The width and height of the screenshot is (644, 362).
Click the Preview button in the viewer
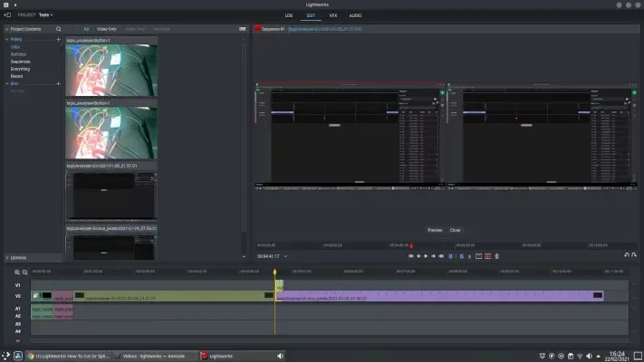pyautogui.click(x=435, y=230)
